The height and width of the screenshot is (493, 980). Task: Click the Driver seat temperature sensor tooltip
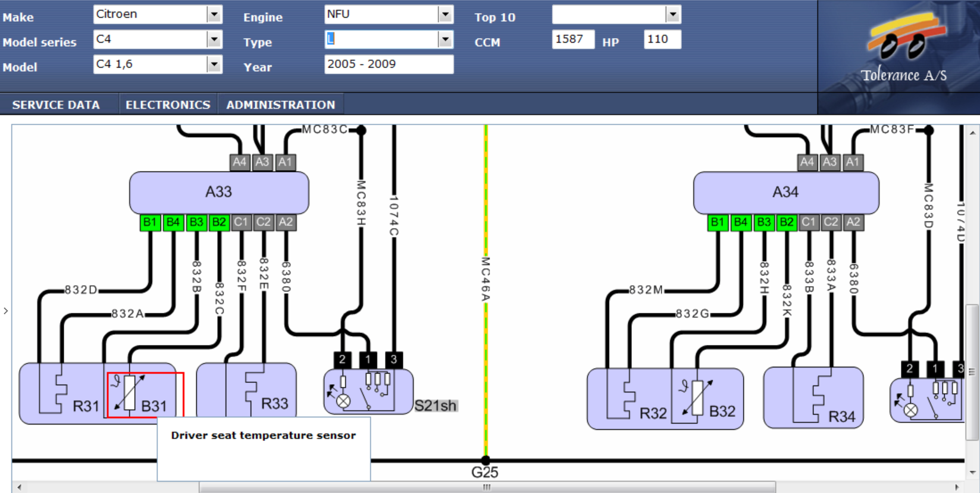tap(264, 449)
